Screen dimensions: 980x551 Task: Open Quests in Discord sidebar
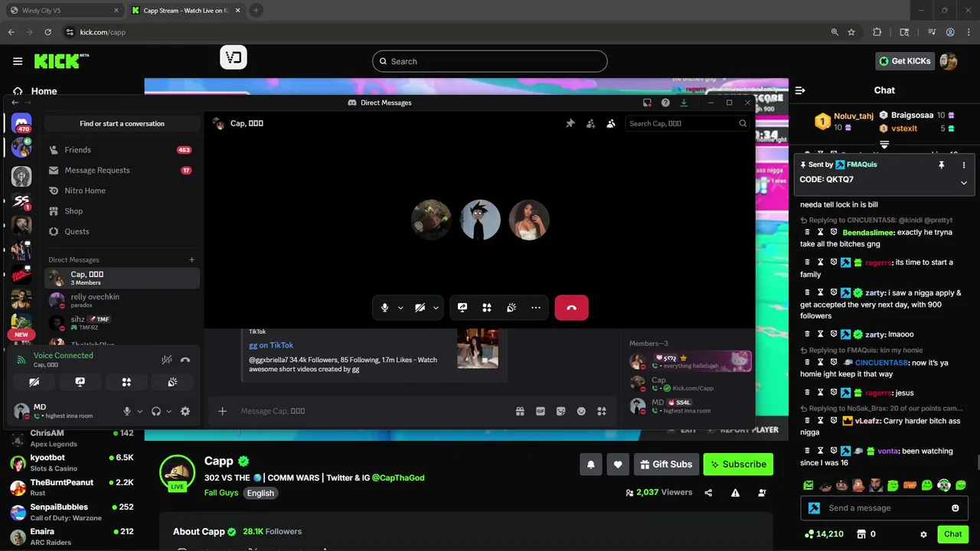pos(122,231)
